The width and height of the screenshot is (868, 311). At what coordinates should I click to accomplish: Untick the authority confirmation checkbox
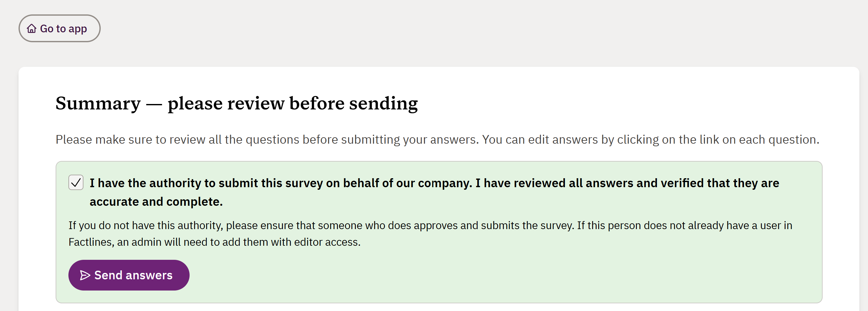(76, 182)
